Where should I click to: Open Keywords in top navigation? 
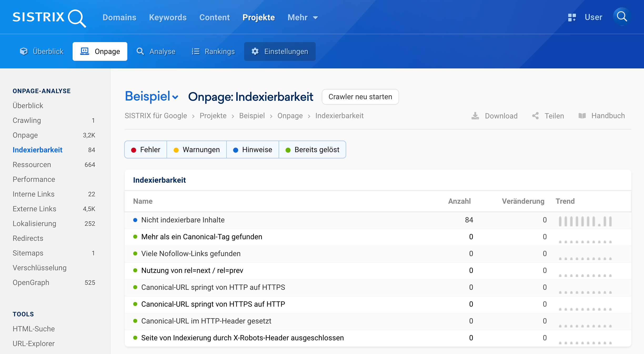point(168,17)
